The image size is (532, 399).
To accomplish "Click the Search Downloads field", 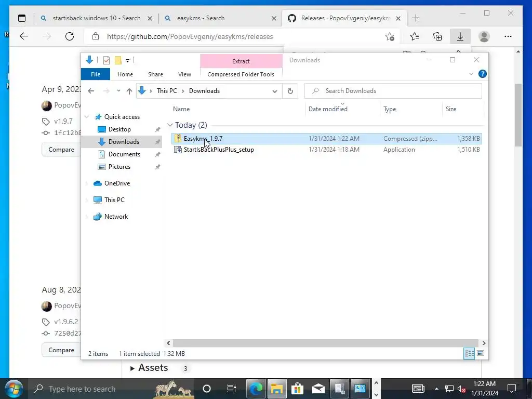I will tap(393, 91).
